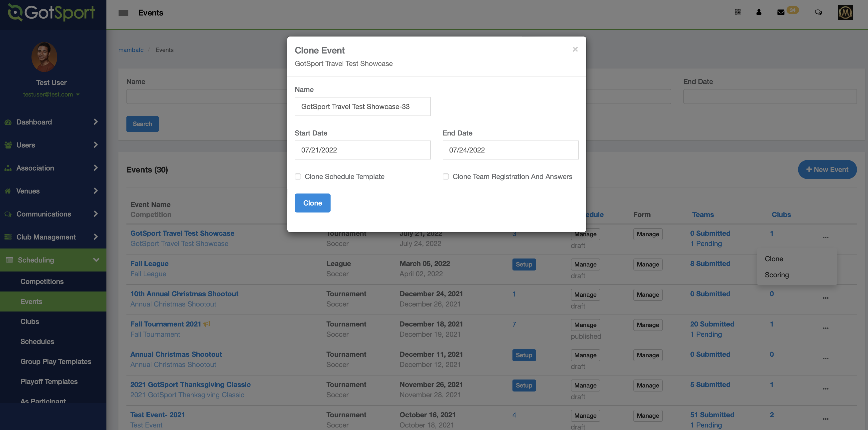Click the Dashboard sidebar icon

click(x=8, y=122)
